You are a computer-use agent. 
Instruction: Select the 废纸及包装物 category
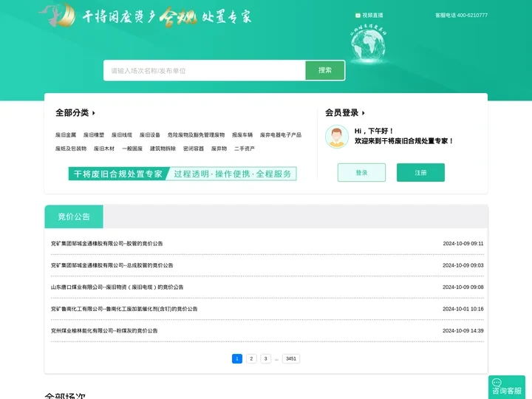point(71,149)
